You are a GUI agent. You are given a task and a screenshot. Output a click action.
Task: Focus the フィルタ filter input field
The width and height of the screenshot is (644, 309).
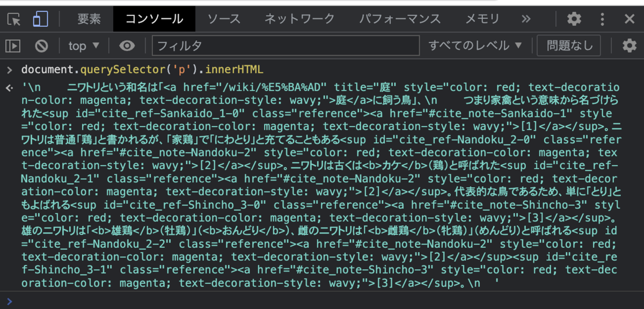(x=286, y=46)
